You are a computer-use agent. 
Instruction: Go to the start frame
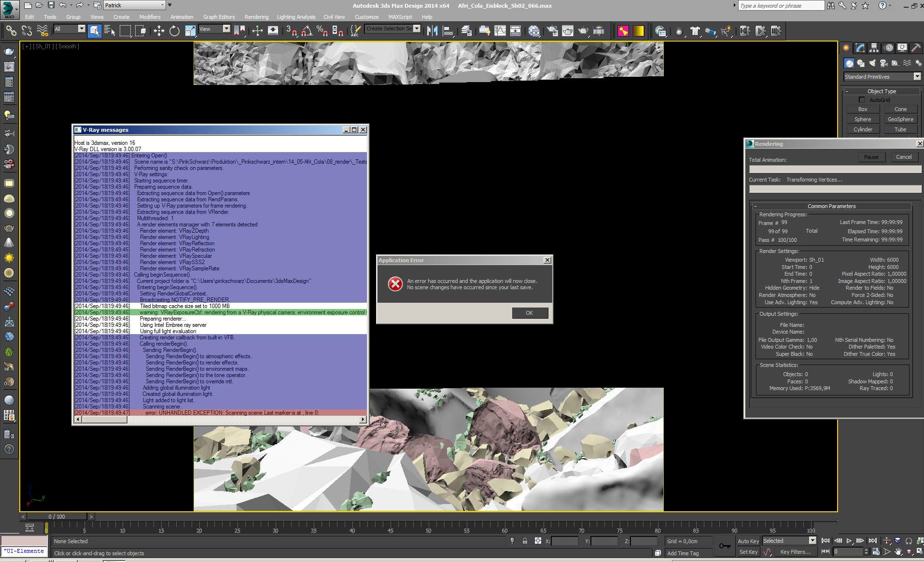click(x=826, y=541)
